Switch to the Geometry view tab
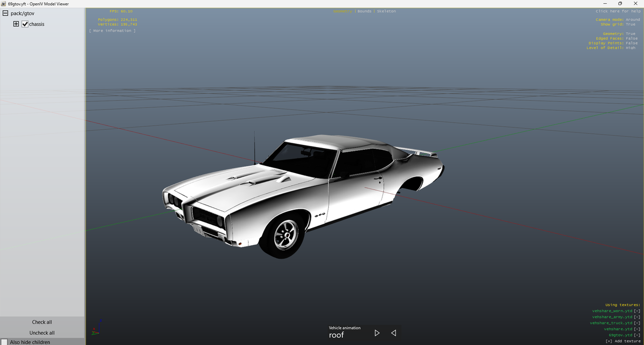 pos(342,11)
